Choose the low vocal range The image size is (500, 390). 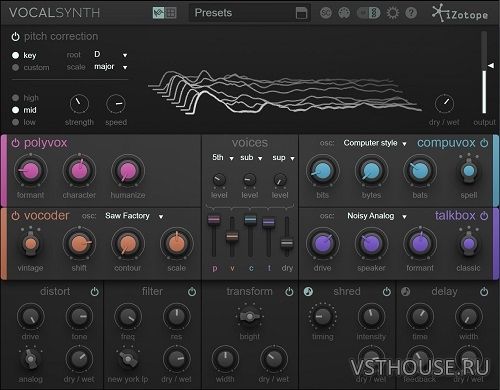(x=15, y=122)
